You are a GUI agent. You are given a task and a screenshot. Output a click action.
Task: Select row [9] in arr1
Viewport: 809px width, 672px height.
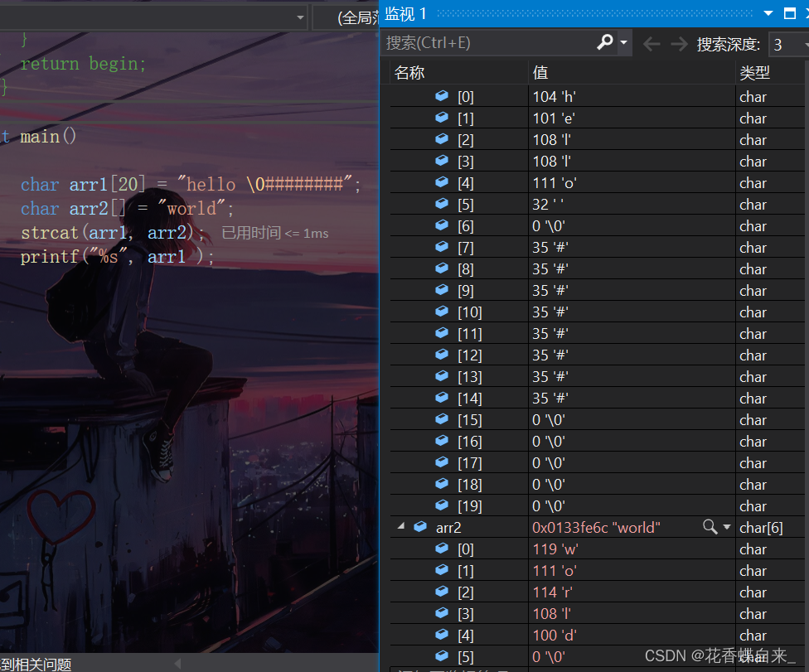597,290
